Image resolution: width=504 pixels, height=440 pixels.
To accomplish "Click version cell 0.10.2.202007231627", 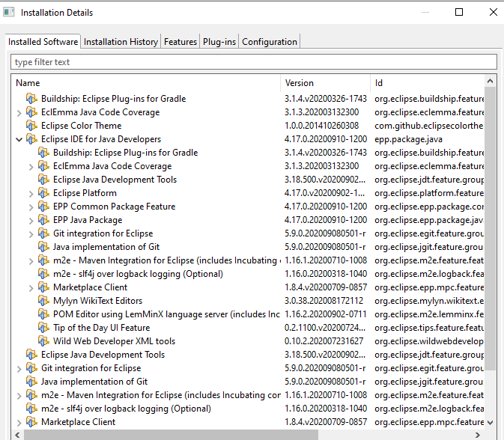I will click(324, 341).
